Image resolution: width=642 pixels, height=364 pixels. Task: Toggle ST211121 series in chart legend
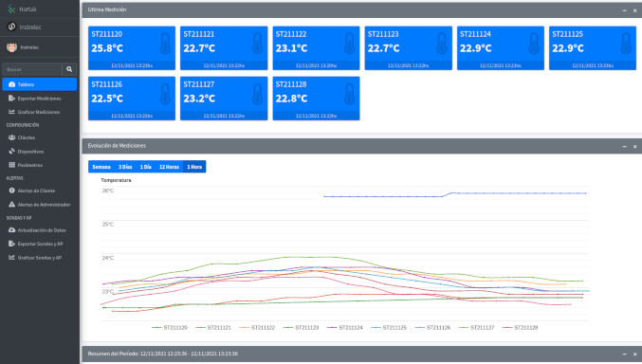tap(213, 328)
